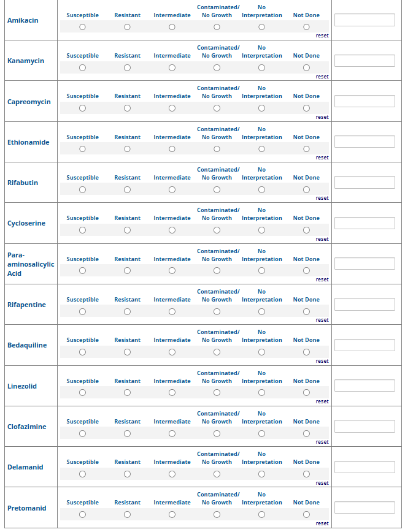Select Susceptible for Para-aminosalicylic Acid
This screenshot has height=532, width=405.
click(x=82, y=271)
